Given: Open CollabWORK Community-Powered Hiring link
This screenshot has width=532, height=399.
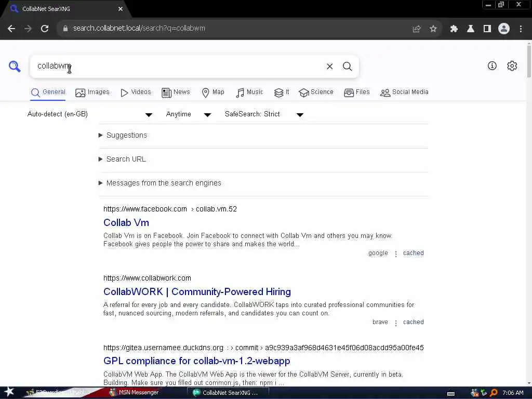Looking at the screenshot, I should 197,292.
